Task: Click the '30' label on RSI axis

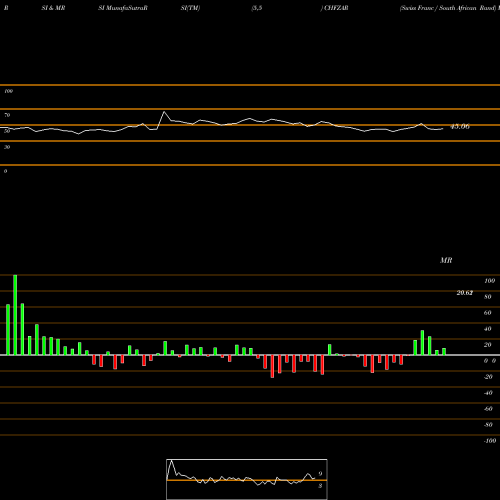Action: [7, 147]
